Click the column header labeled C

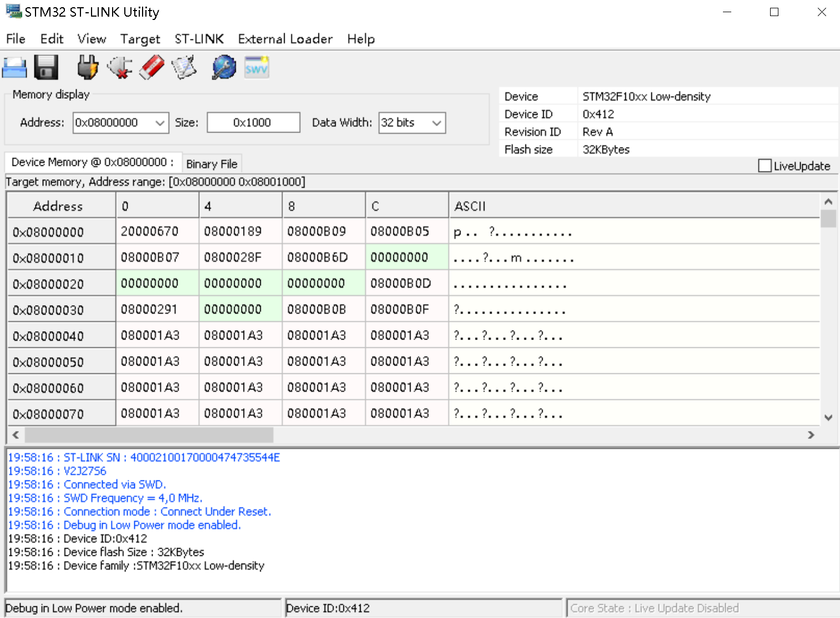[x=407, y=206]
